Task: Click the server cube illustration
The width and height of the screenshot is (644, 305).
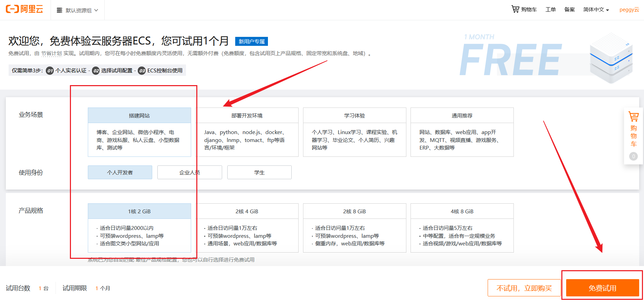Action: tap(611, 58)
